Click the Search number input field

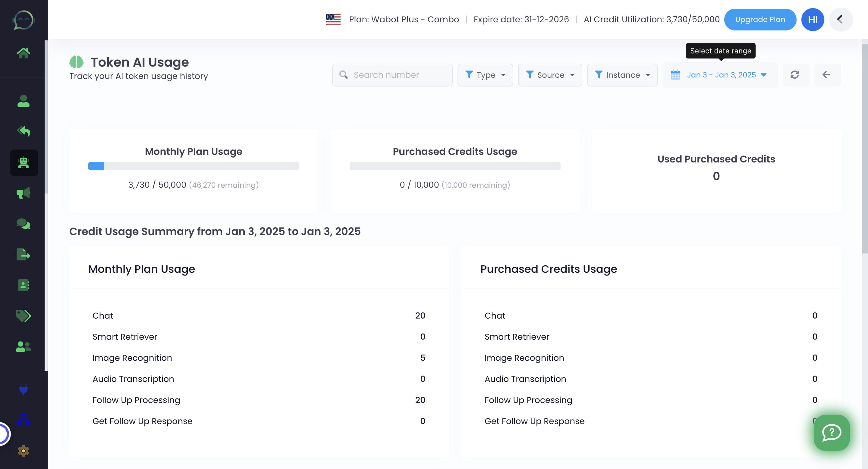tap(392, 75)
